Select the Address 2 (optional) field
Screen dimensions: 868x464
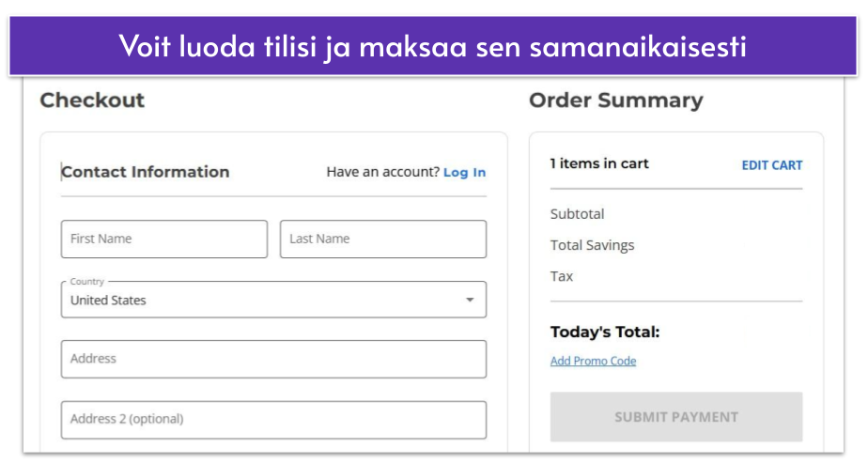(273, 420)
